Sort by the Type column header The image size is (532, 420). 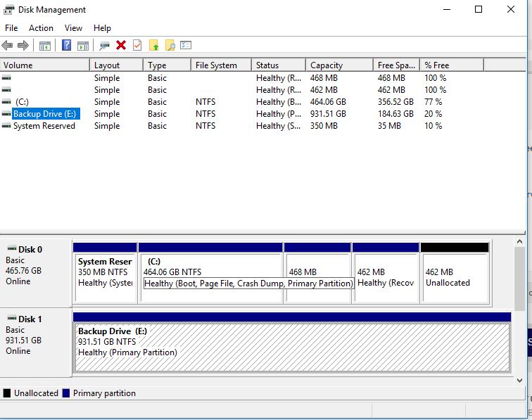pos(167,65)
